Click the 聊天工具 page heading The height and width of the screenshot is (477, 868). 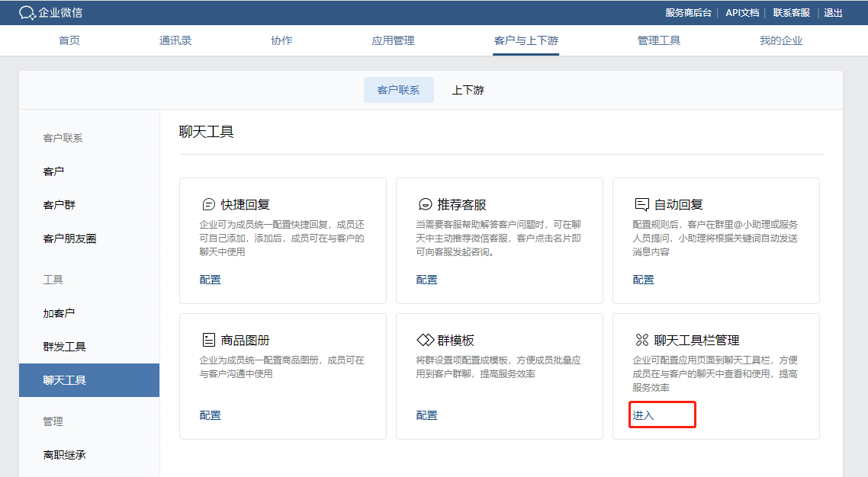tap(207, 132)
